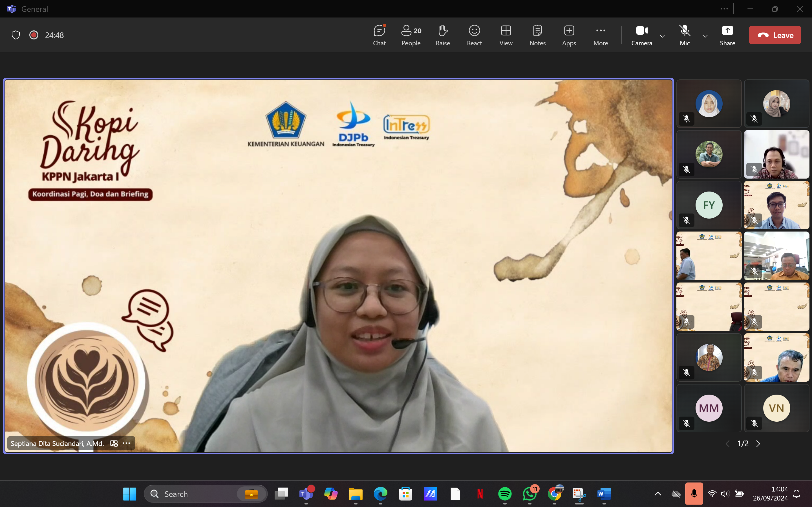
Task: Open the meeting Notes
Action: (x=537, y=35)
